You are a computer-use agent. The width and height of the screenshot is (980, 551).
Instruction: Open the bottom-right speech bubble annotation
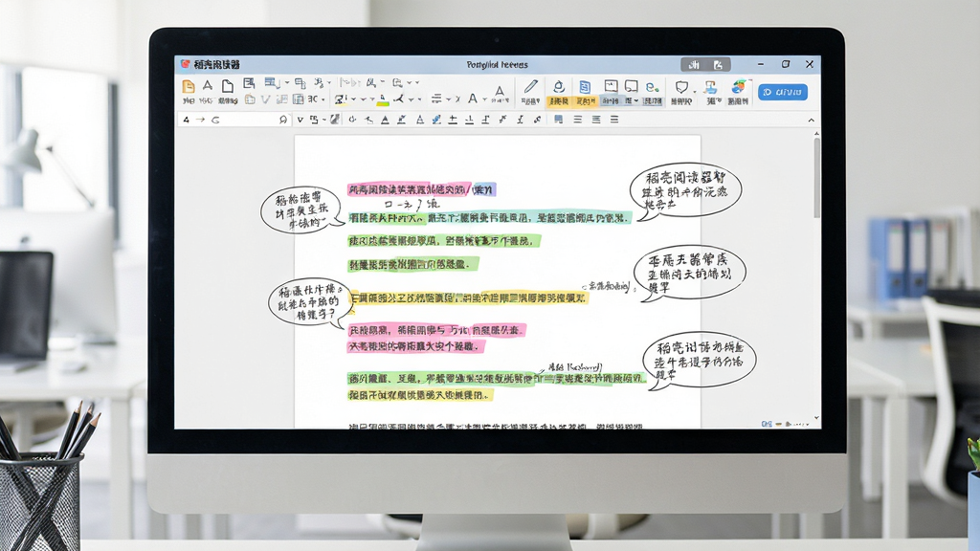(x=700, y=360)
